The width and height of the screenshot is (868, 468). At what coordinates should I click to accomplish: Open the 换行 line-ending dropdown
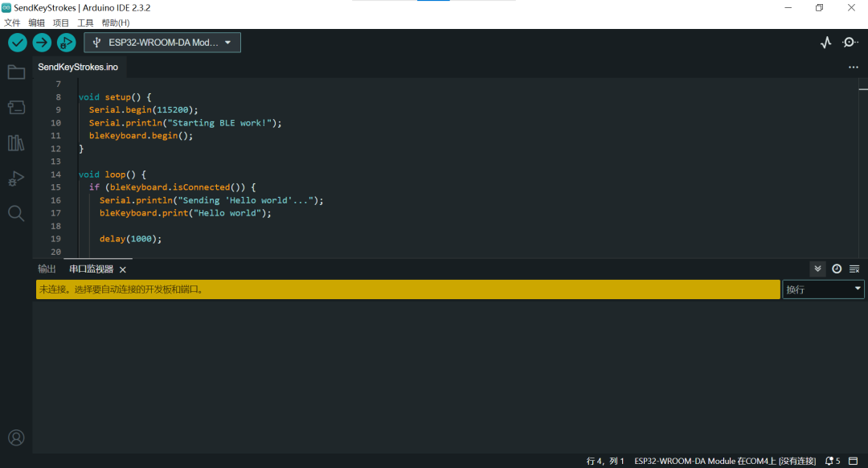[x=823, y=289]
